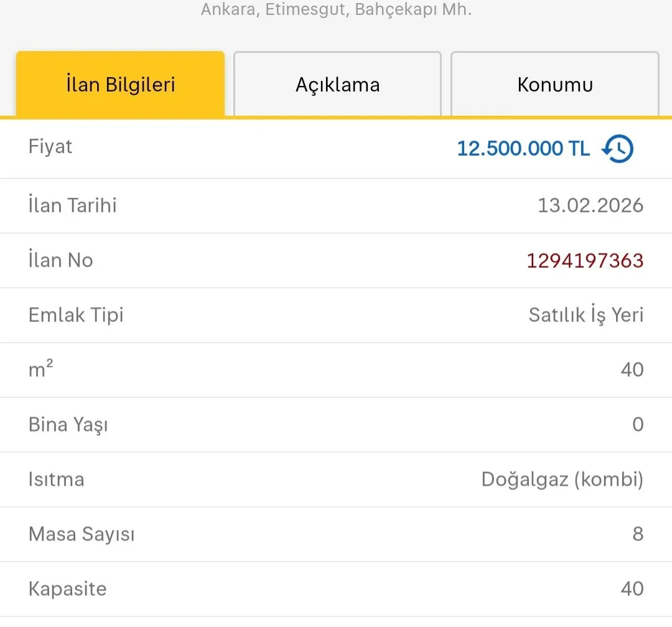Select the İlan Bilgileri tab

[120, 84]
